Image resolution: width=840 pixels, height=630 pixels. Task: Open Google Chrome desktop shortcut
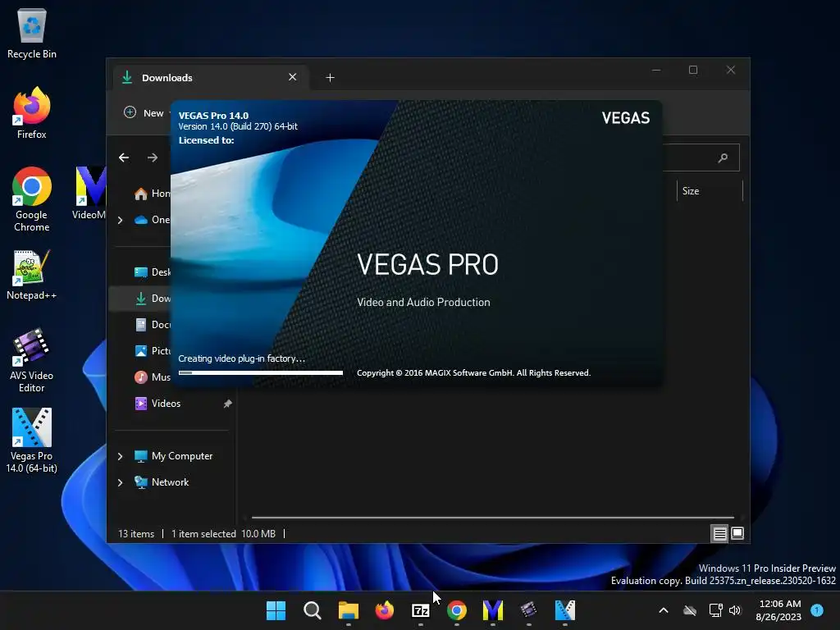(x=32, y=199)
